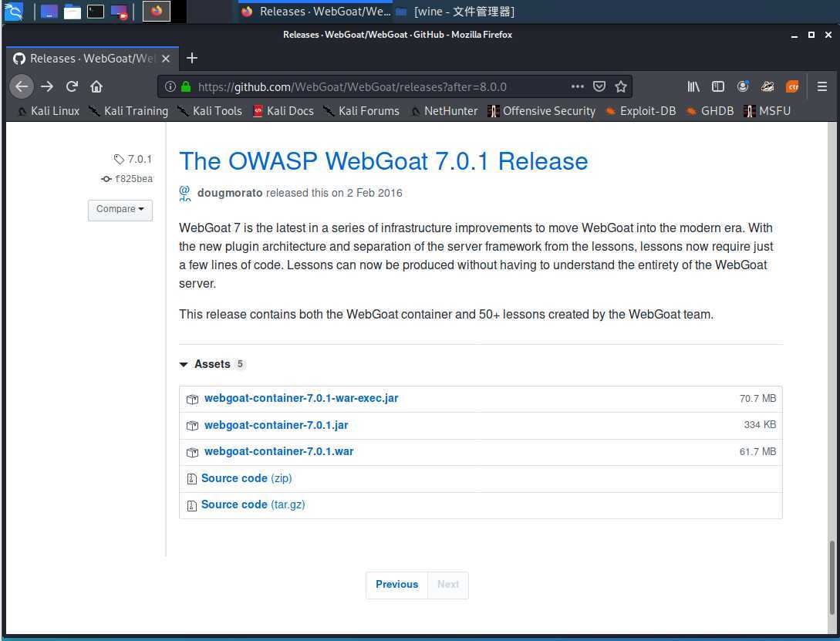
Task: Click the green padlock security icon
Action: (186, 86)
